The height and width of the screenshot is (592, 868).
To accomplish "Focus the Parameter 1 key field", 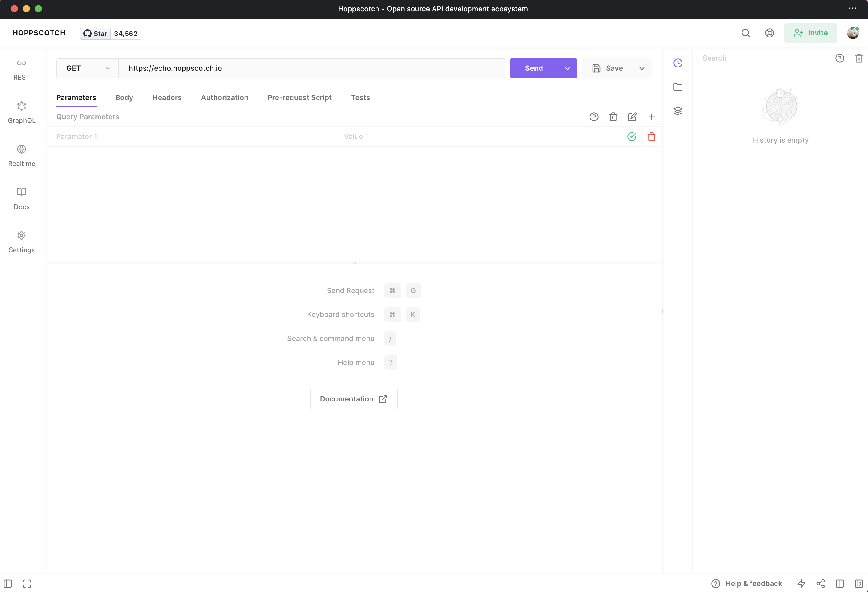I will pos(190,137).
